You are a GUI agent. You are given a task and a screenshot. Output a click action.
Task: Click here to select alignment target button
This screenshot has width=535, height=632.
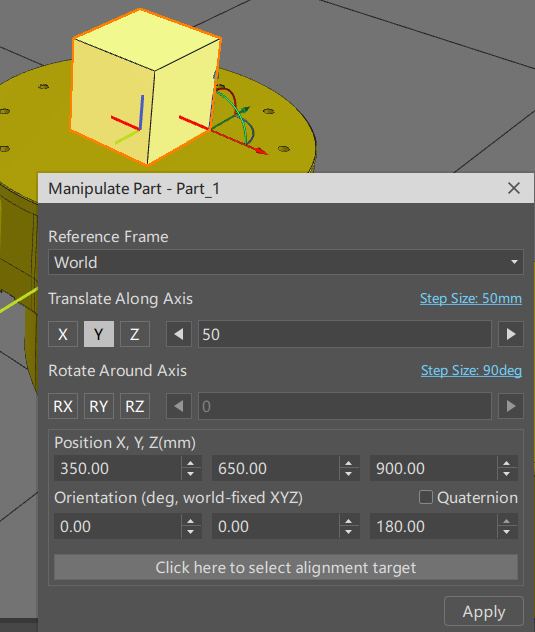click(286, 568)
